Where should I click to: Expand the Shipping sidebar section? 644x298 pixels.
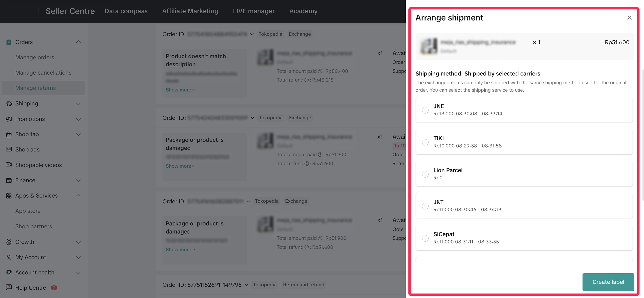[78, 104]
